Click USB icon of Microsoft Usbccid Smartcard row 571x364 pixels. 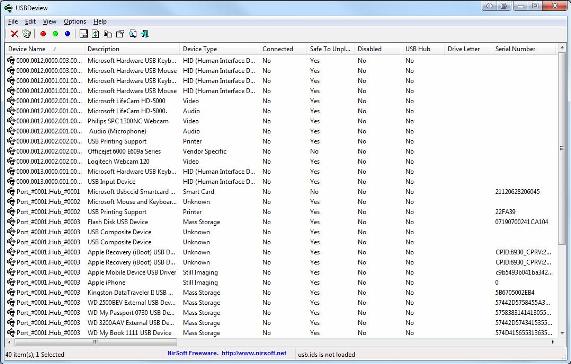coord(11,191)
